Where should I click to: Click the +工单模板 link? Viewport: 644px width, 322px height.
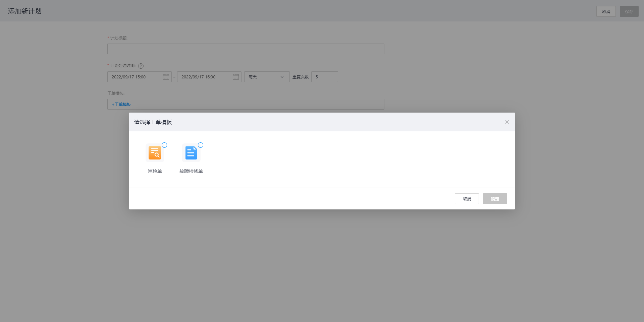click(121, 105)
